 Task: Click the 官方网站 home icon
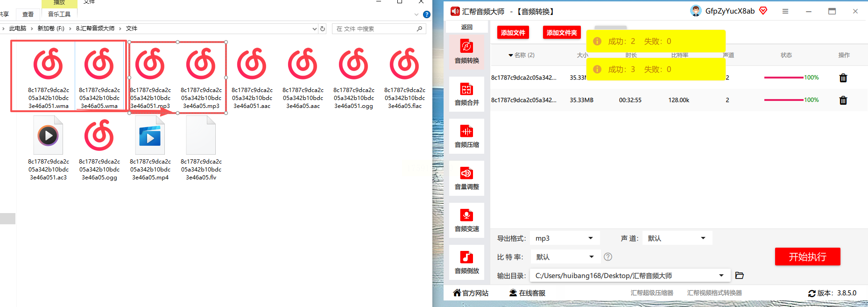point(457,293)
